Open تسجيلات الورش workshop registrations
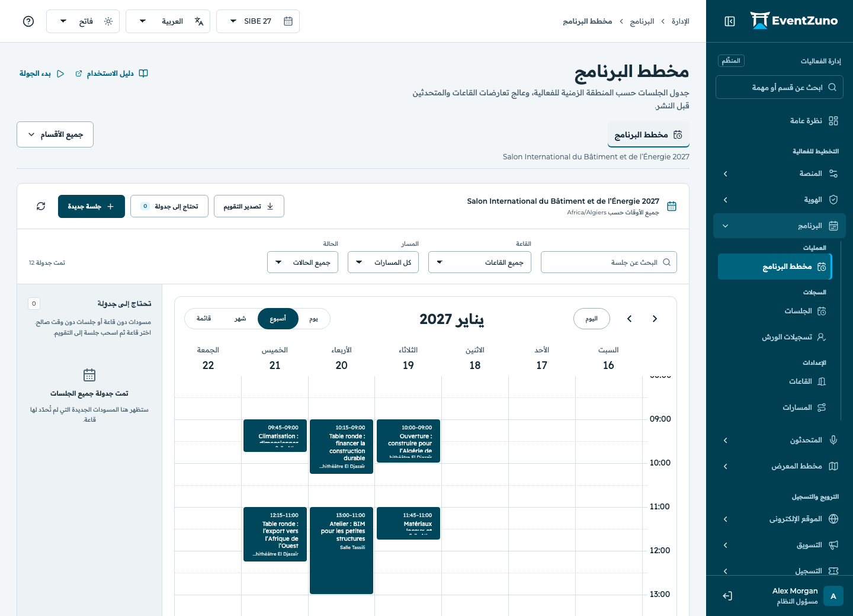853x616 pixels. coord(775,337)
